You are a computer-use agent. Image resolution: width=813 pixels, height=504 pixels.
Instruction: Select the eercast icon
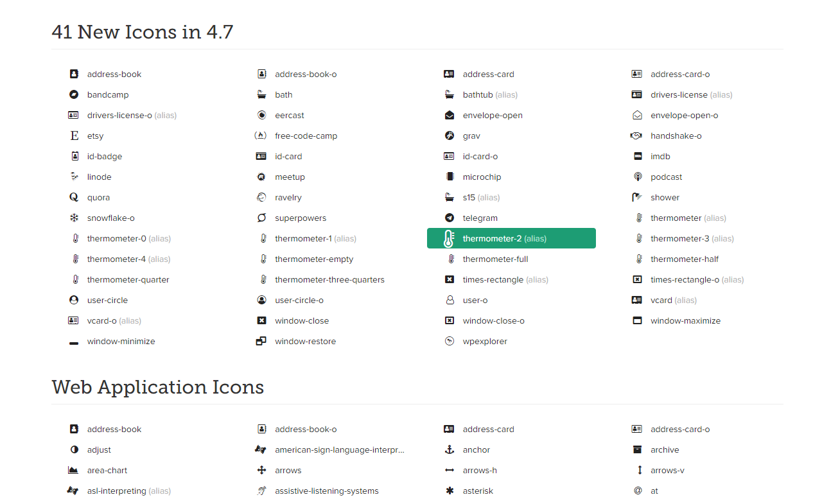(x=261, y=116)
